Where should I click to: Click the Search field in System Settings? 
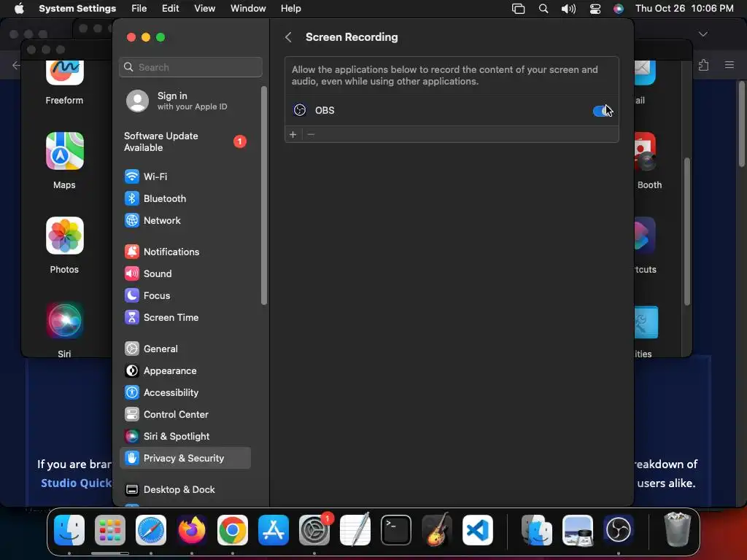(190, 67)
